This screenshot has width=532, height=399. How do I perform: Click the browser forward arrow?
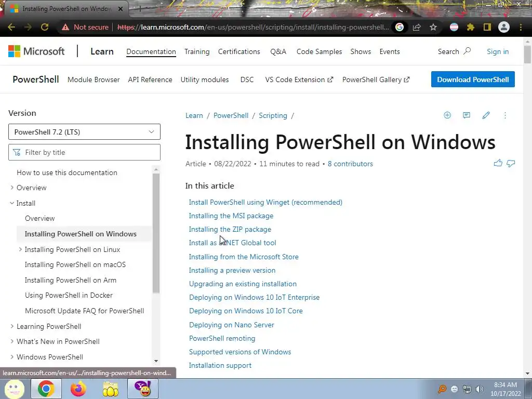[28, 27]
